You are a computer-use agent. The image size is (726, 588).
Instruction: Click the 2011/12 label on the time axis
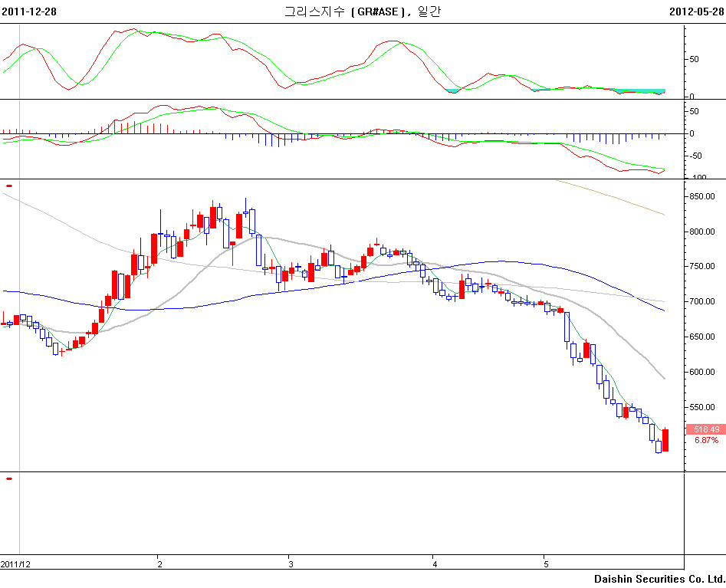click(x=16, y=564)
